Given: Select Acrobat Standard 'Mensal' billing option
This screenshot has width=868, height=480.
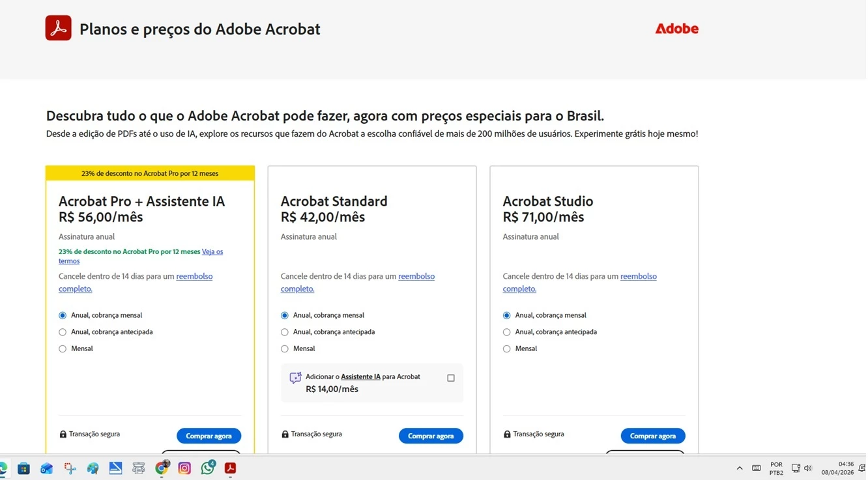Looking at the screenshot, I should point(285,349).
